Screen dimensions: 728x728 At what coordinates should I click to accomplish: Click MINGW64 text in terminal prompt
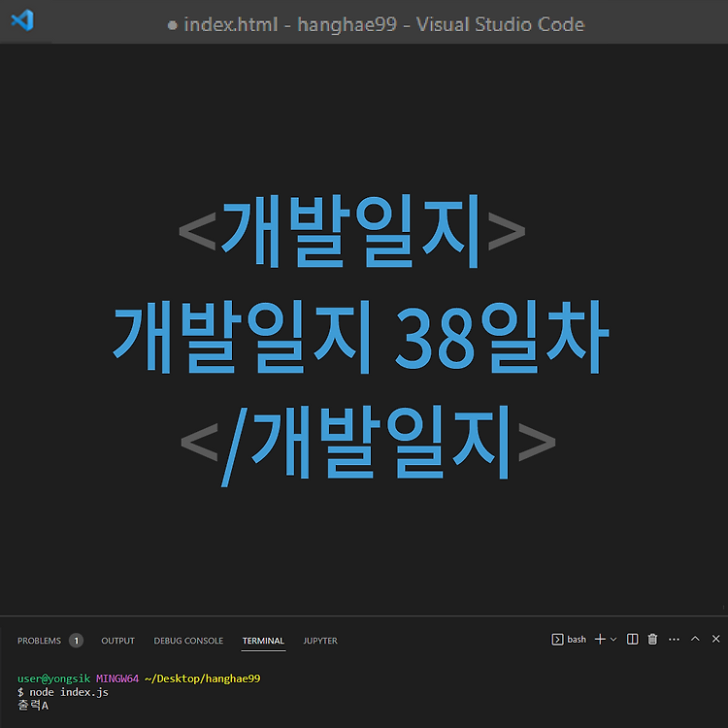click(117, 678)
